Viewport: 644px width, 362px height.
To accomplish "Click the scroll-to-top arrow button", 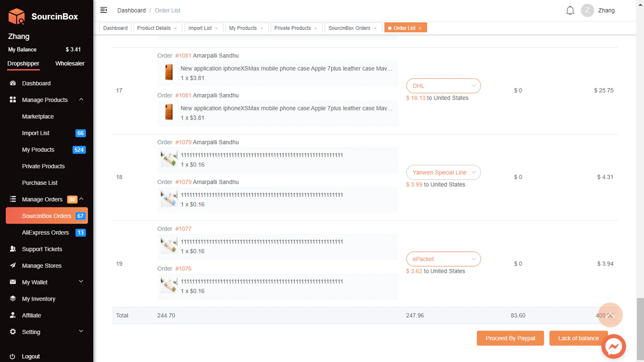I will pos(610,315).
